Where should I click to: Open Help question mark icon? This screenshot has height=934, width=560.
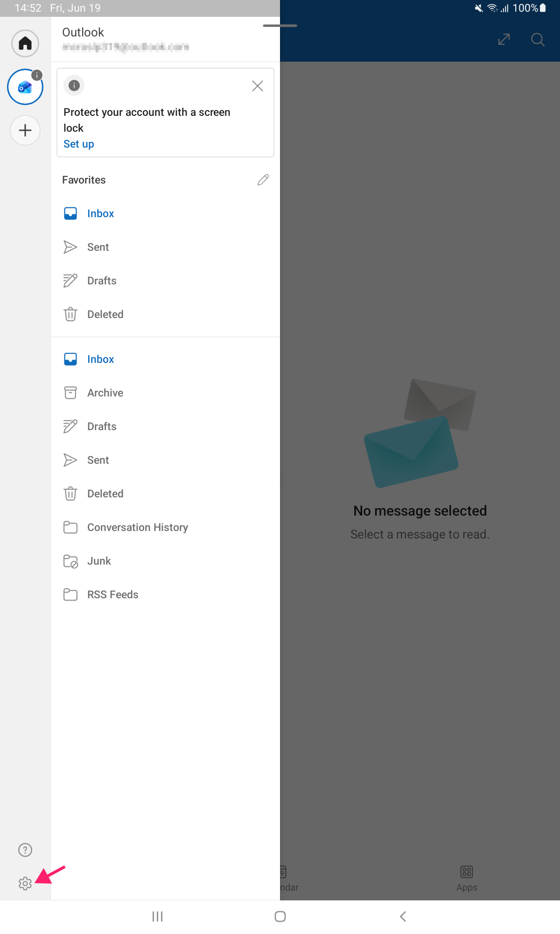click(25, 850)
